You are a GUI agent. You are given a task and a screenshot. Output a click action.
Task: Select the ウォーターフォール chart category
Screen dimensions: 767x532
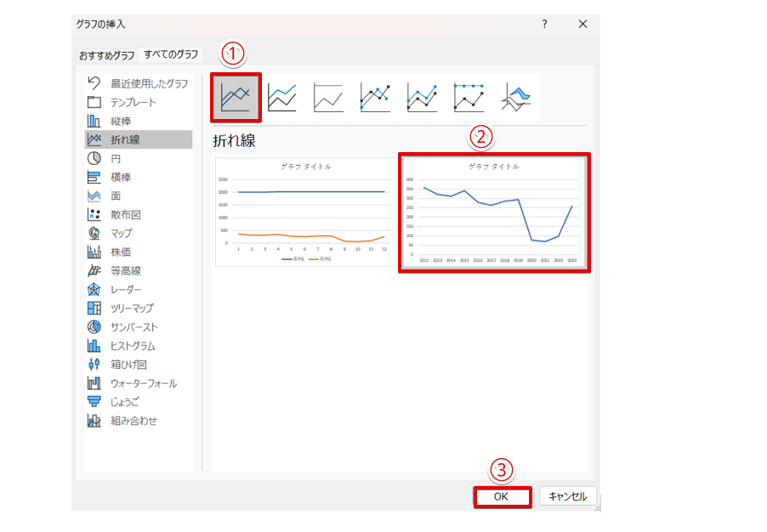[x=143, y=383]
